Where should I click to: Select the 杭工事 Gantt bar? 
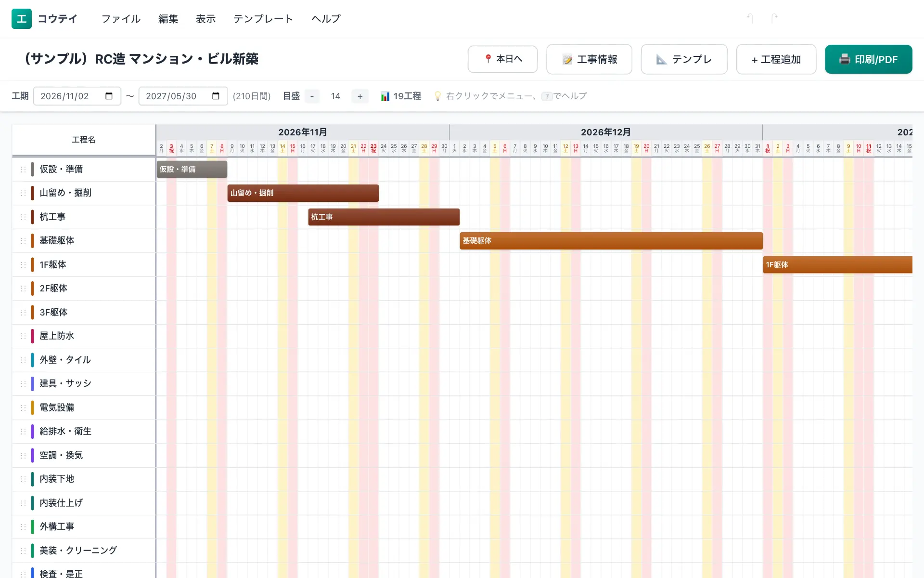click(x=384, y=217)
